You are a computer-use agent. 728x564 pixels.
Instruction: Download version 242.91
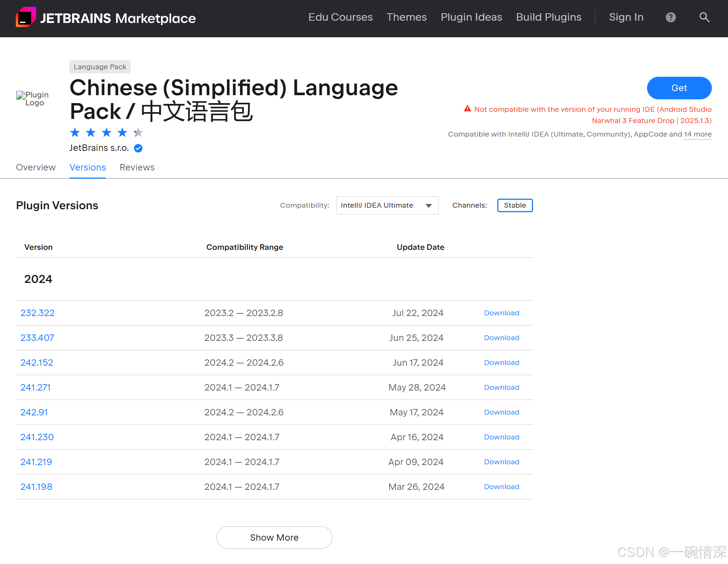(501, 412)
